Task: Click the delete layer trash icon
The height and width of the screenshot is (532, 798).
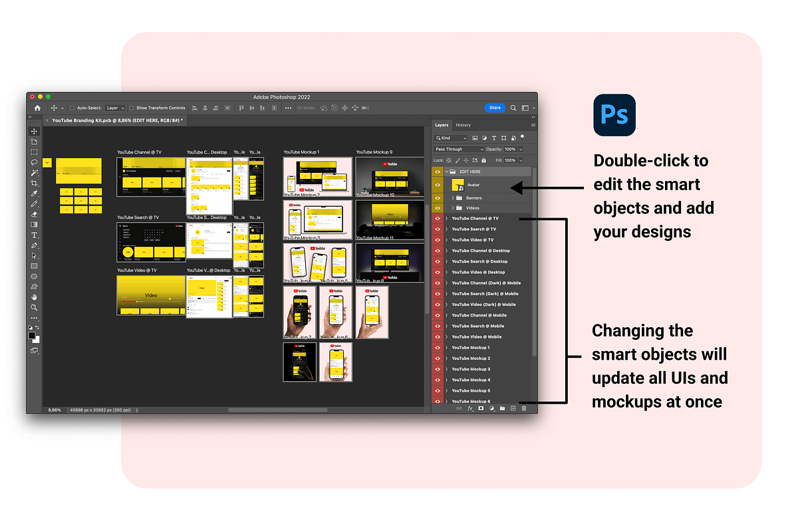Action: coord(523,408)
